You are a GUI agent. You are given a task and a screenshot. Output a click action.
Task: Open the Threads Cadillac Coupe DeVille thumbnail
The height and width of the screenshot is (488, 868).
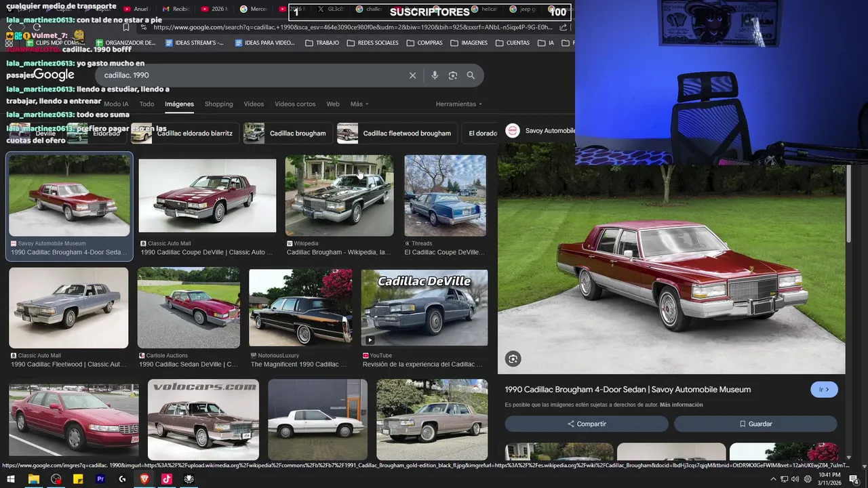[445, 196]
